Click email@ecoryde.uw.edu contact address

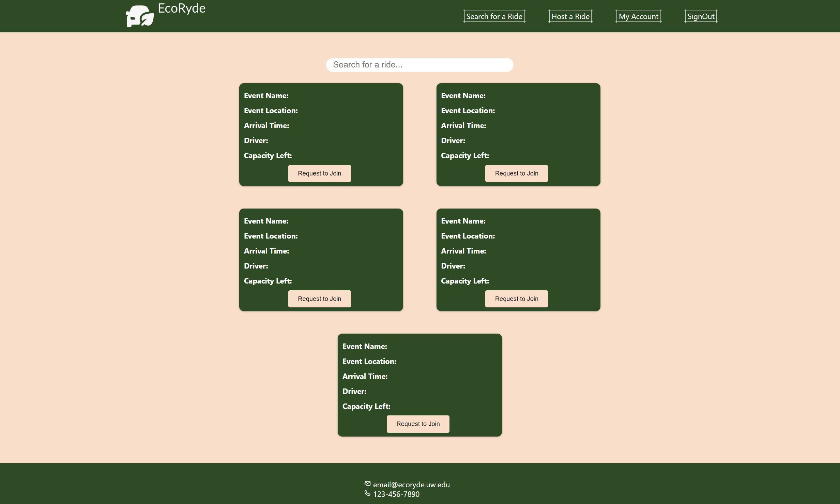coord(411,485)
